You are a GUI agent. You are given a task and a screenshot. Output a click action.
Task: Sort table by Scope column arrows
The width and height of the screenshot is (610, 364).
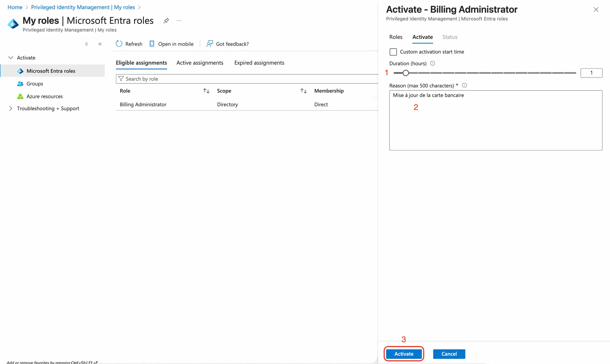[x=303, y=91]
